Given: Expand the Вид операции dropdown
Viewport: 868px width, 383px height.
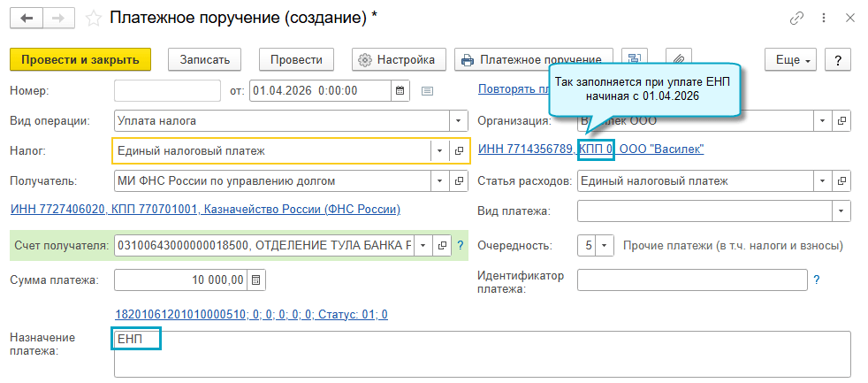Looking at the screenshot, I should 459,120.
